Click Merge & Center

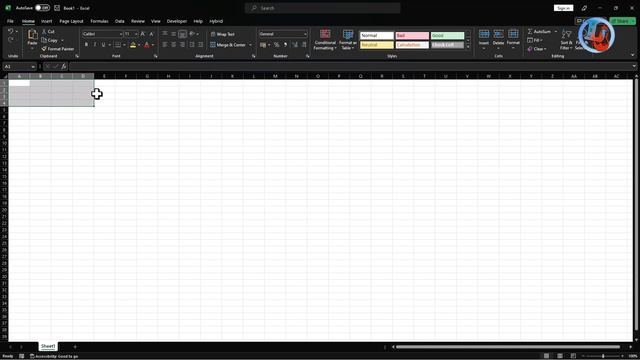(x=228, y=45)
